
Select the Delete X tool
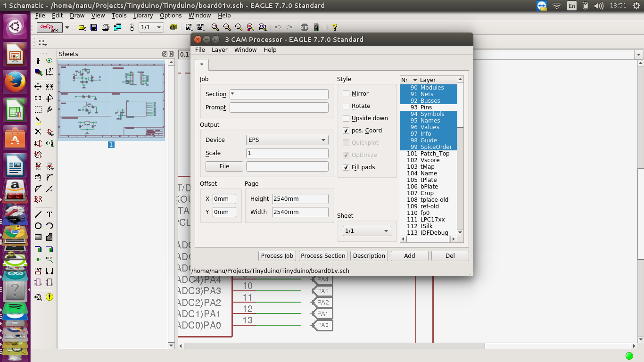click(x=38, y=132)
